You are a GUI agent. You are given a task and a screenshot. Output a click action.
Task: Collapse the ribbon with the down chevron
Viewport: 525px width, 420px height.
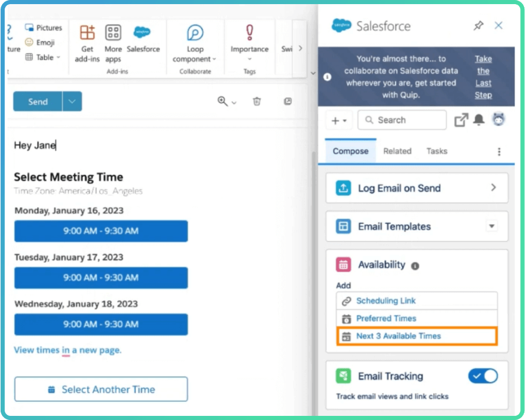(x=313, y=73)
